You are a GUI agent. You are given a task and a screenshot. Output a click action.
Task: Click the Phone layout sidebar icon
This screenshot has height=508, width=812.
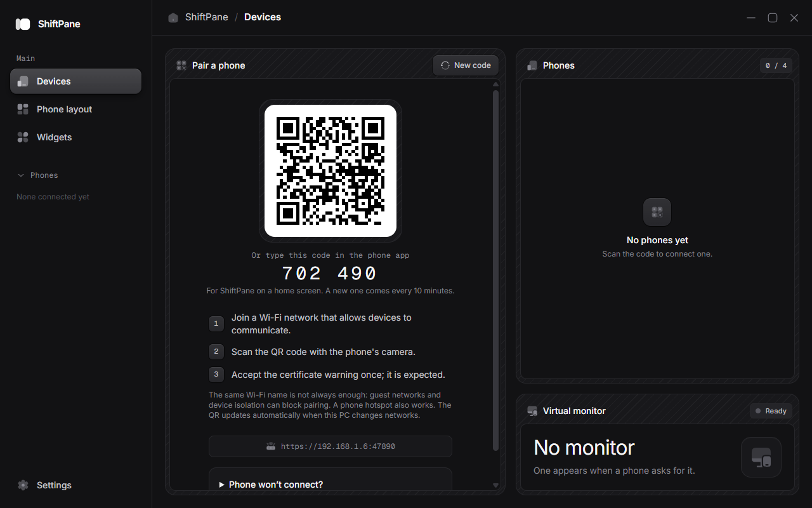23,109
